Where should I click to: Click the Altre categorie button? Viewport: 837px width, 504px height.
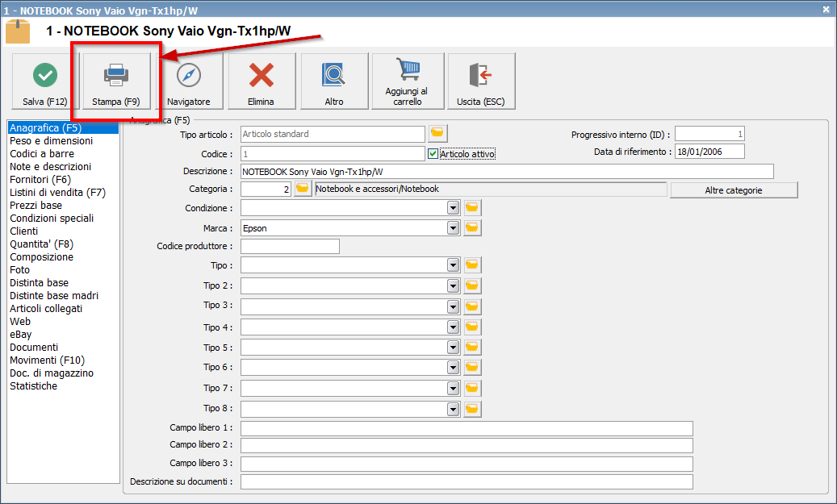click(734, 190)
